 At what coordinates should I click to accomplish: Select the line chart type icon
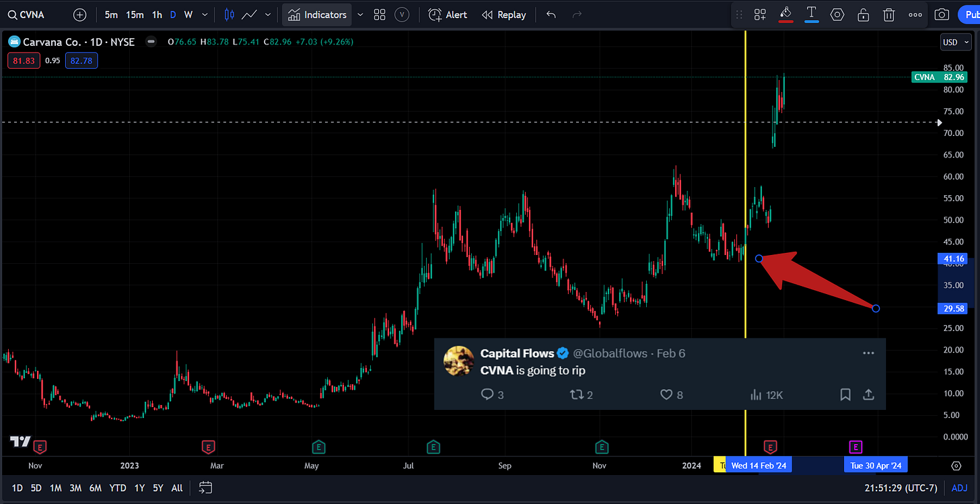249,15
